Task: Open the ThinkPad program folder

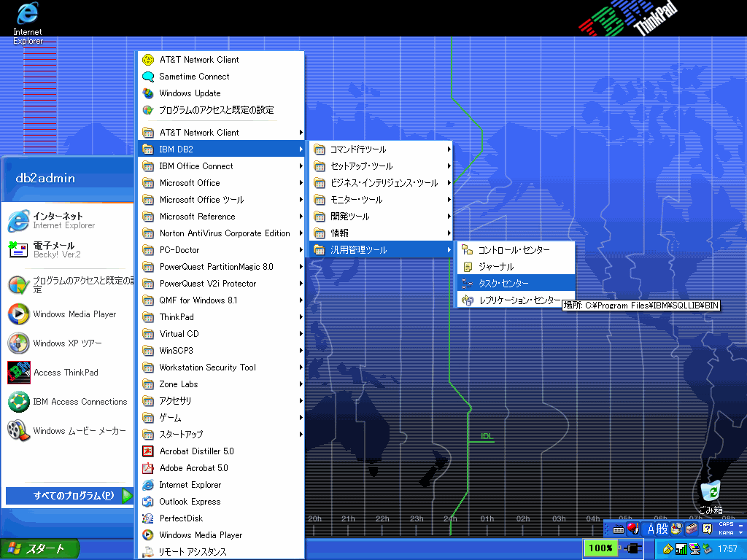Action: pyautogui.click(x=221, y=317)
